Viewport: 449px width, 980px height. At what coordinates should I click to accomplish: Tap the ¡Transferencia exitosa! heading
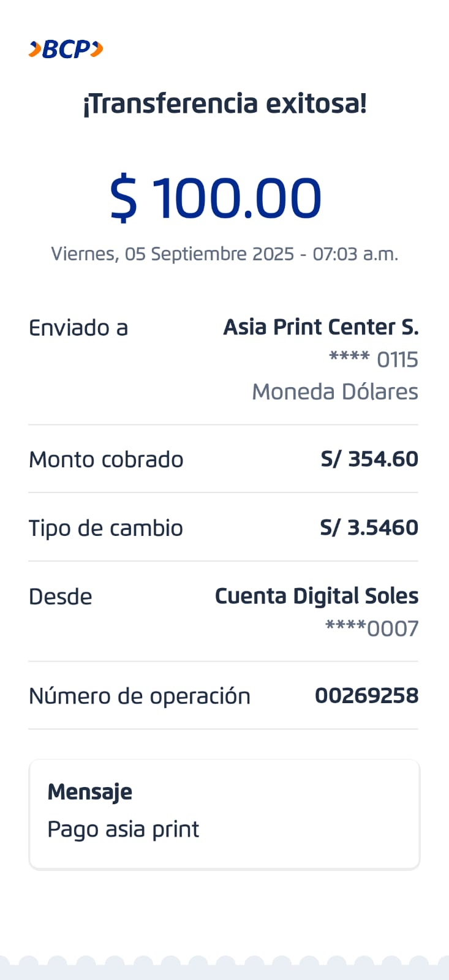(x=225, y=104)
